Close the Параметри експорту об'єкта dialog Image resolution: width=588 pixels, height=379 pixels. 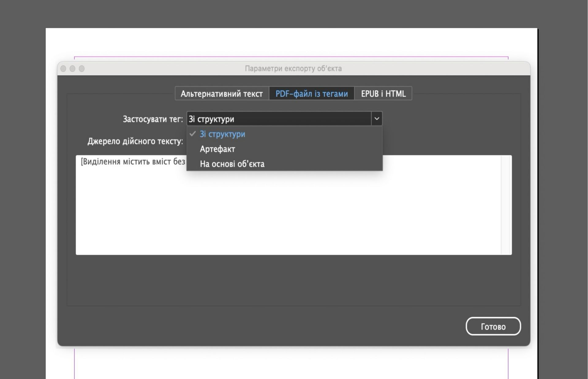pyautogui.click(x=63, y=69)
